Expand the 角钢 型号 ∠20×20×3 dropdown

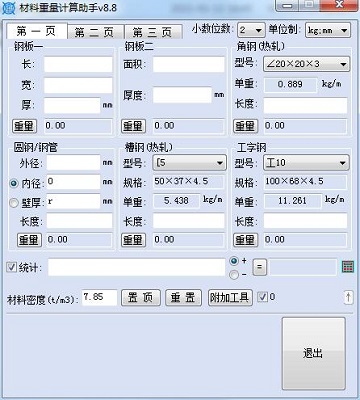(x=306, y=64)
